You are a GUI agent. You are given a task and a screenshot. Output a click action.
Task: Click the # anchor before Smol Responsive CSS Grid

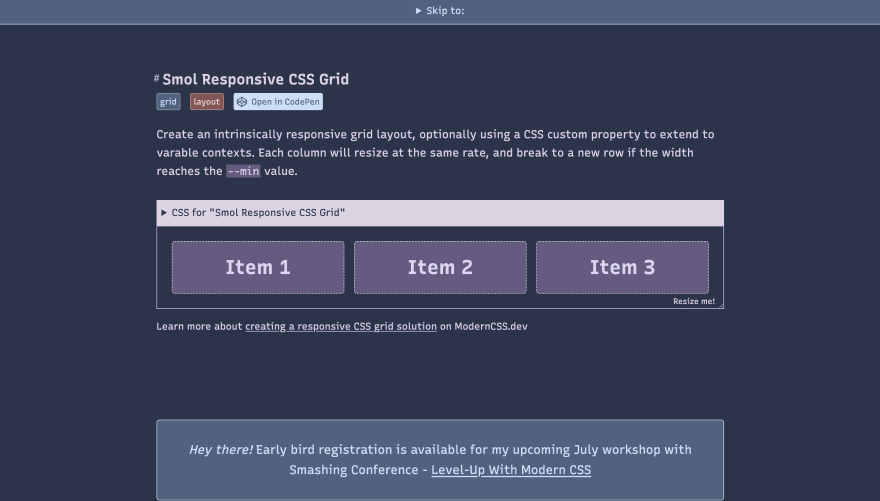pos(157,78)
